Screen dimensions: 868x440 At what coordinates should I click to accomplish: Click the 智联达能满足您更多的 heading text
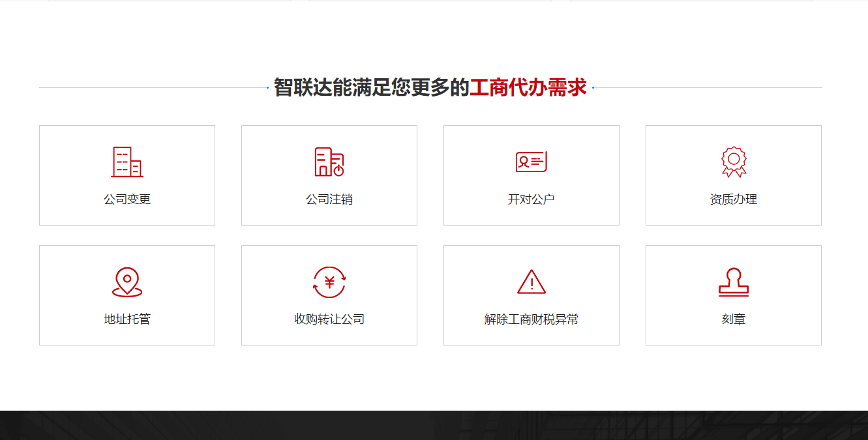(372, 87)
